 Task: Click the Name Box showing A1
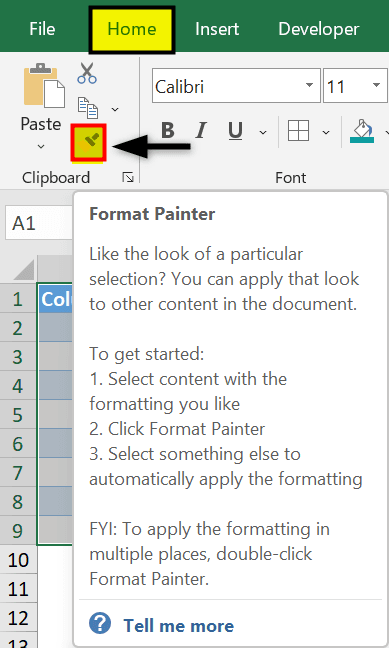(x=39, y=224)
